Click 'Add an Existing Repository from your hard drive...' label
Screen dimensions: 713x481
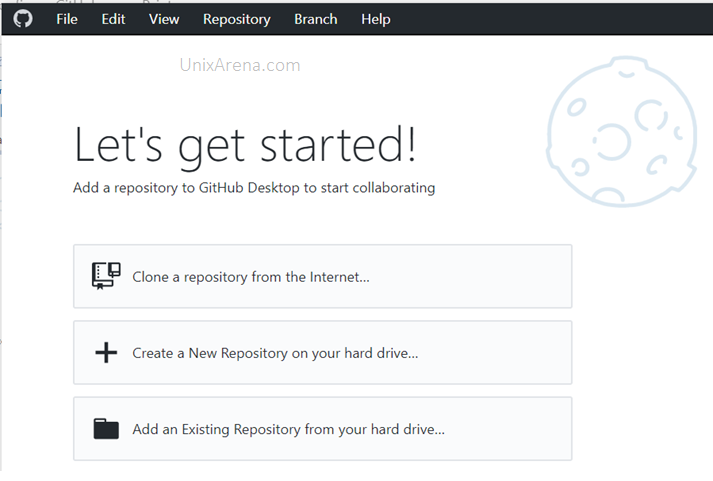289,430
